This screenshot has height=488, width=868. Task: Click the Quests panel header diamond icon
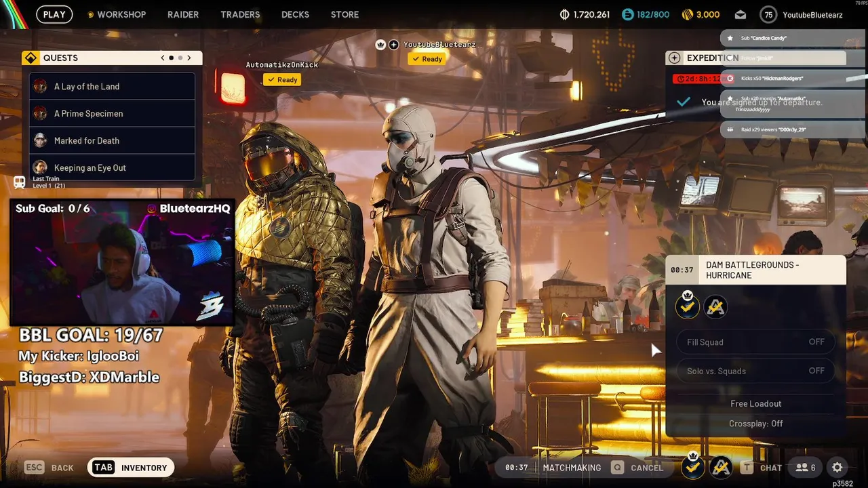pyautogui.click(x=31, y=58)
